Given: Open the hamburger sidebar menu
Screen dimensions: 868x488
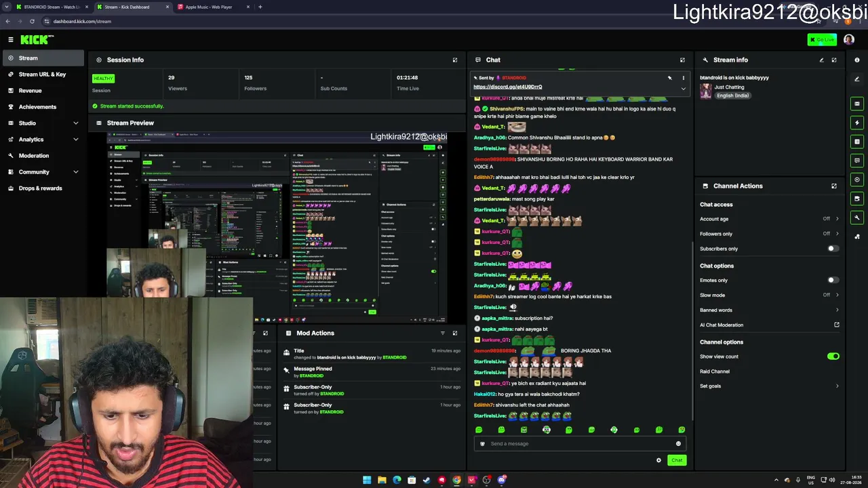Looking at the screenshot, I should (11, 40).
